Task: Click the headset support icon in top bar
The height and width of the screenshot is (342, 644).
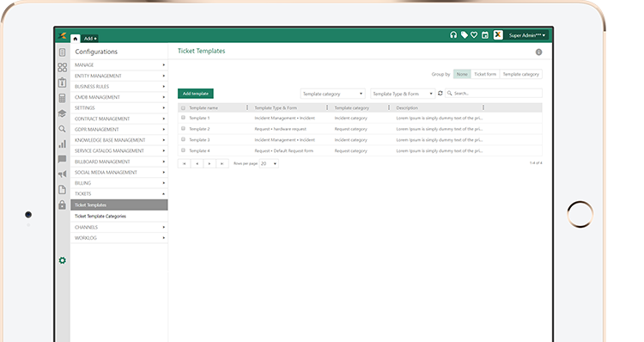Action: click(x=453, y=35)
